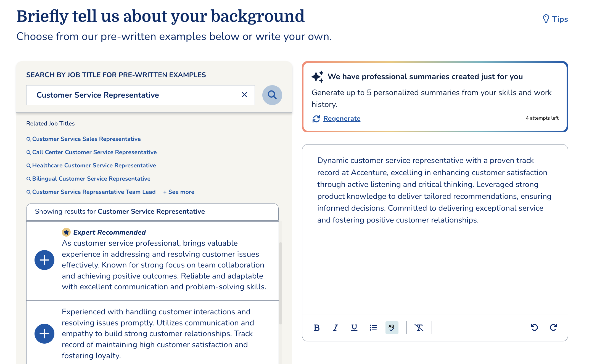The image size is (597, 364).
Task: Click the examples list scrollbar
Action: tap(281, 283)
